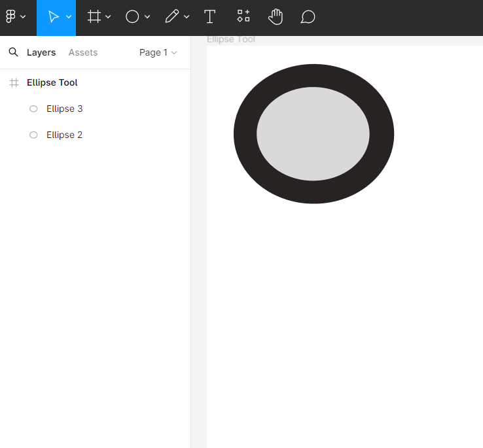The width and height of the screenshot is (483, 448).
Task: Select the dark outer ellipse ring
Action: point(245,134)
